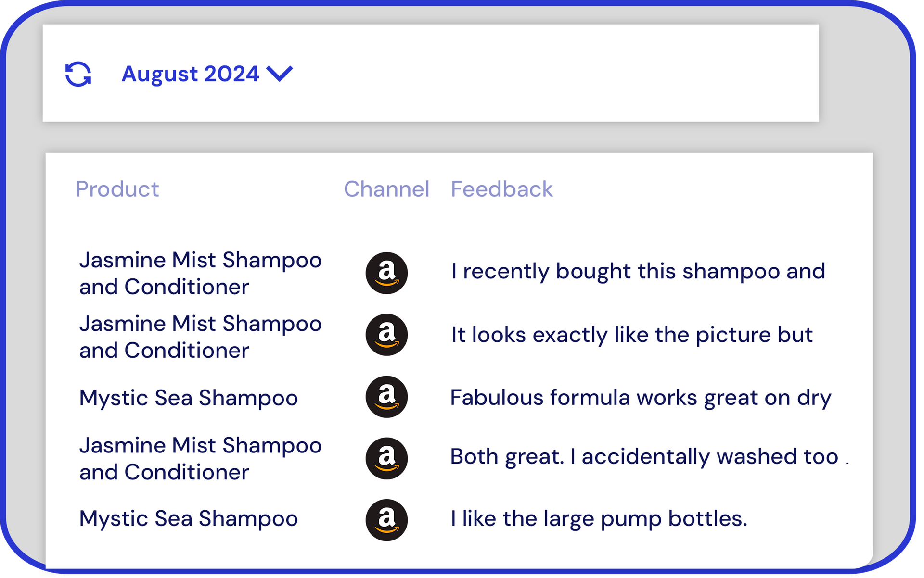
Task: Open feedback 'I recently bought this shampoo and'
Action: 638,272
